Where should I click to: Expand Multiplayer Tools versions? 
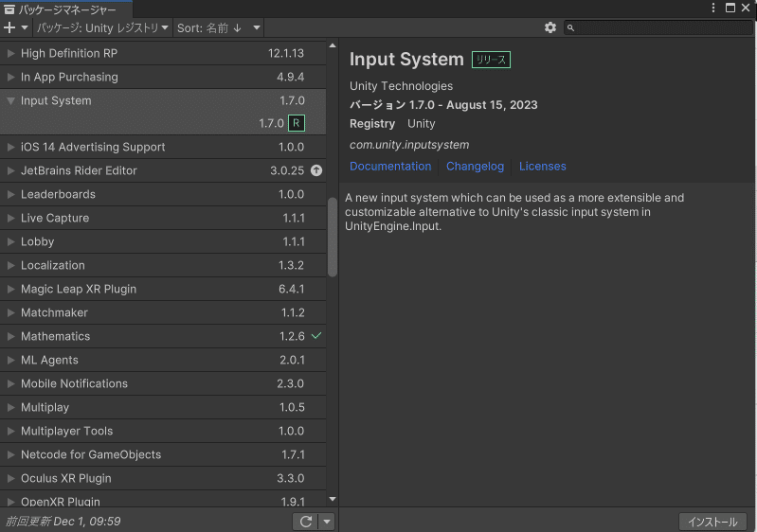pos(10,430)
